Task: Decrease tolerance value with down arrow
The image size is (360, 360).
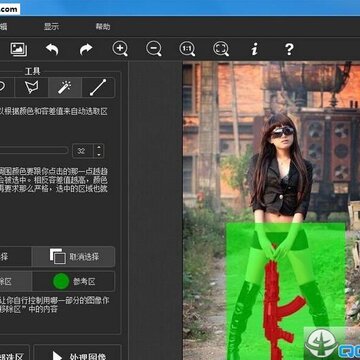Action: click(99, 154)
